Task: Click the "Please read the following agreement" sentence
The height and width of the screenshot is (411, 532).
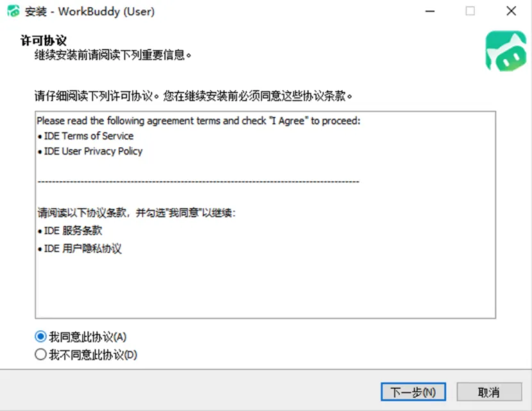Action: pos(199,120)
